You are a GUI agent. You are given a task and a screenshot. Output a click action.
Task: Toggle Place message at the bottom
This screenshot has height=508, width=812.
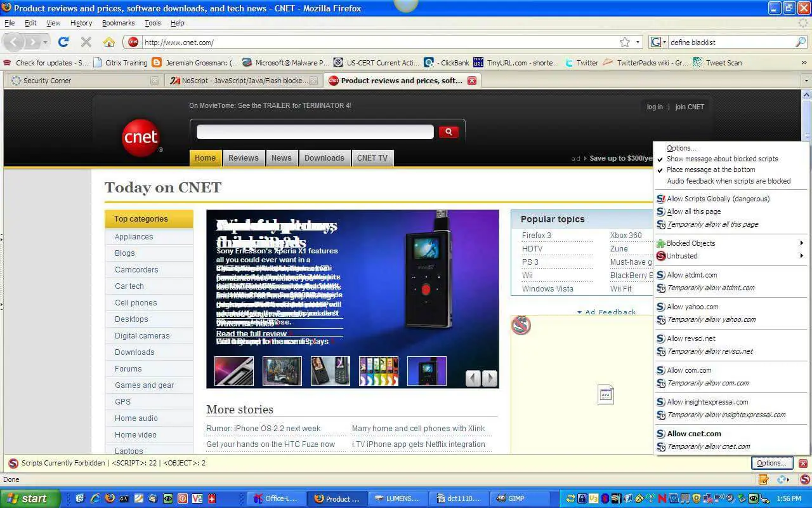coord(710,170)
